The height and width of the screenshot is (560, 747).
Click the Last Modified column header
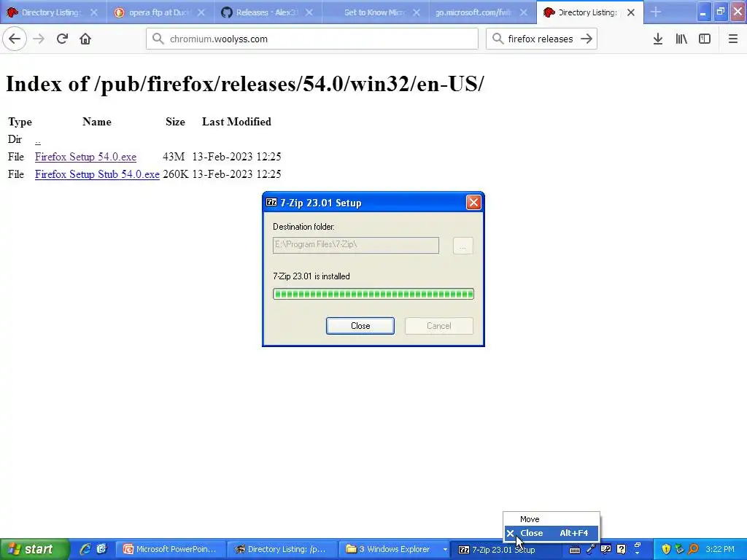236,122
